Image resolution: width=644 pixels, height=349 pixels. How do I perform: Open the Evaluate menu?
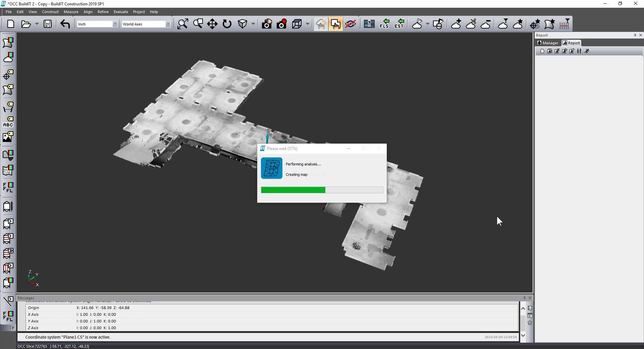point(121,12)
